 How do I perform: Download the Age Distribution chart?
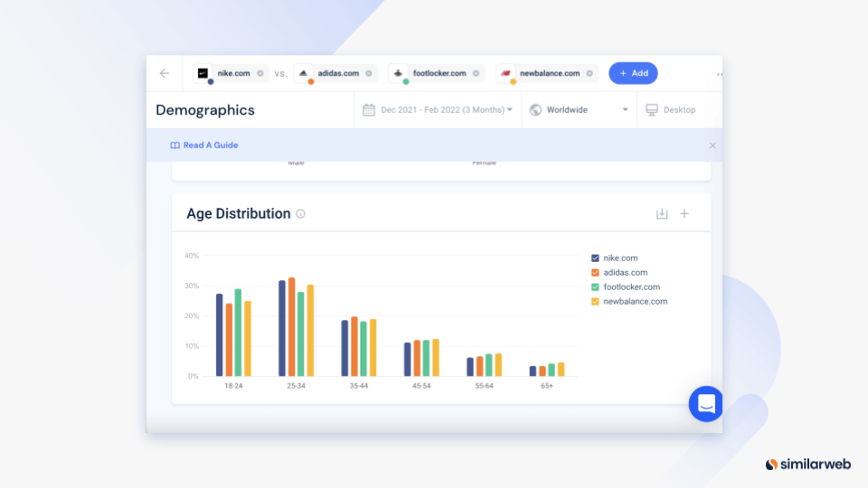coord(662,214)
